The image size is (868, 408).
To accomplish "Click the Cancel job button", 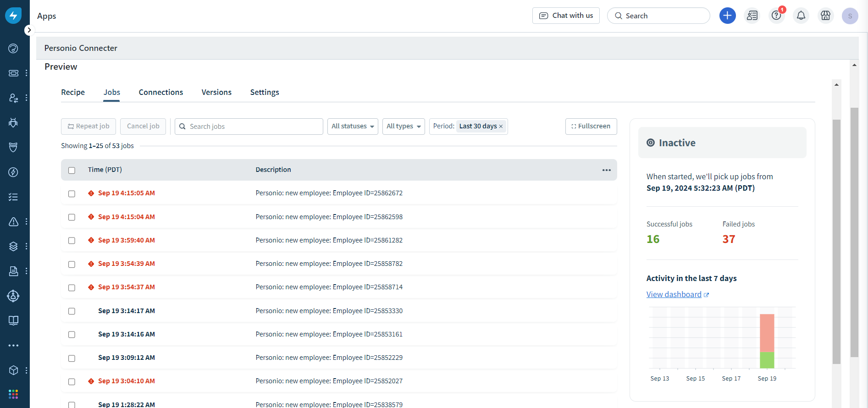I will click(143, 127).
